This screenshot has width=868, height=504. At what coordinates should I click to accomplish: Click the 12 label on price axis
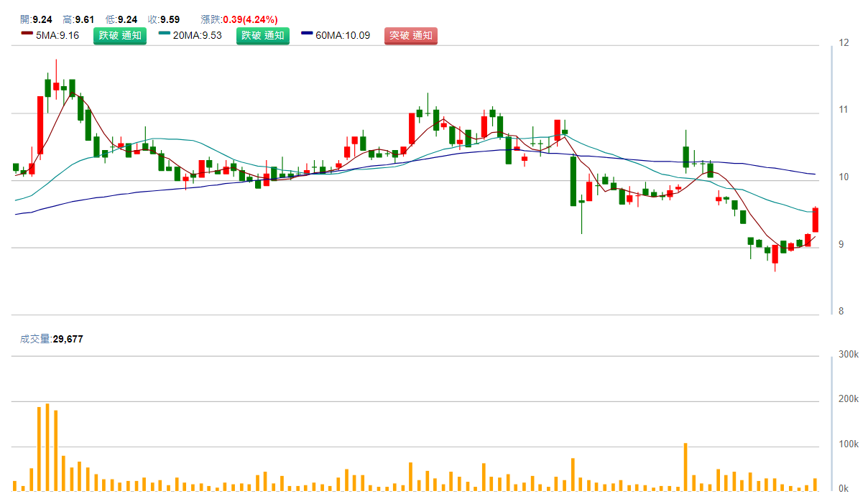(844, 42)
